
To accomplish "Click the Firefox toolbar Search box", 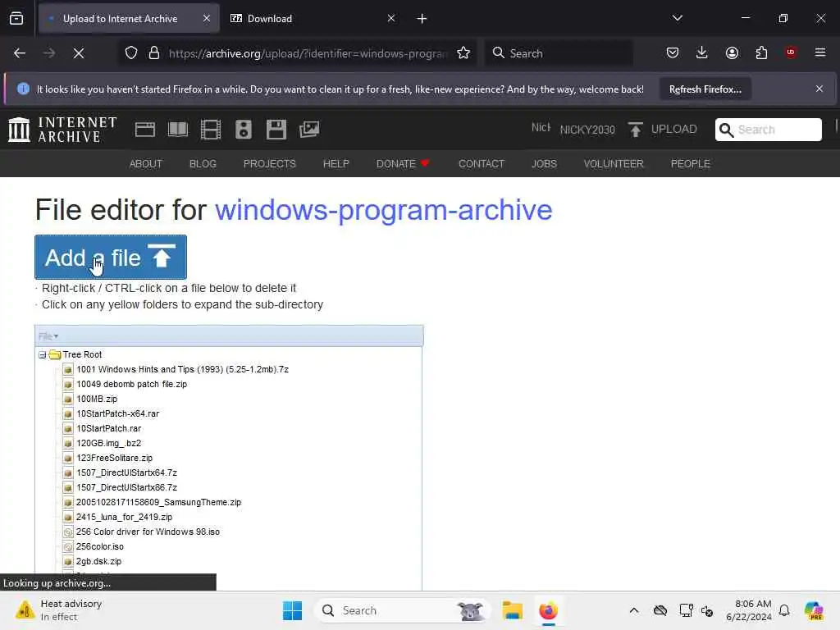I will pyautogui.click(x=559, y=53).
